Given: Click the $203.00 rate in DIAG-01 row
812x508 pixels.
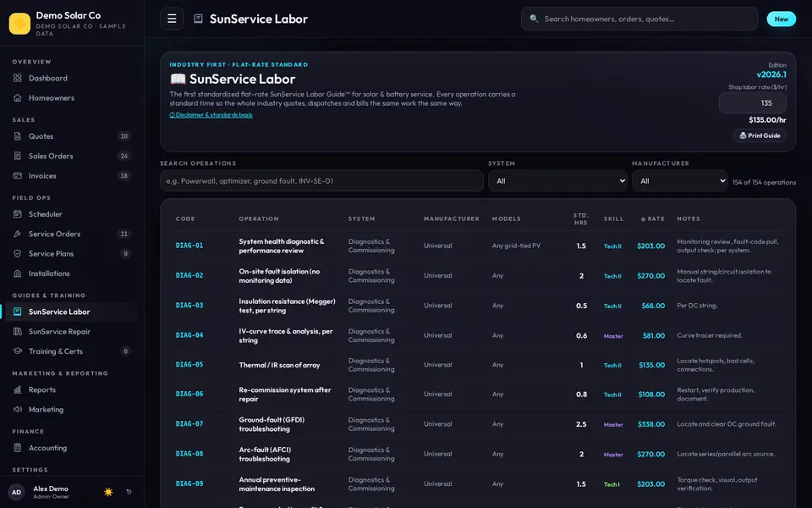Looking at the screenshot, I should tap(650, 246).
